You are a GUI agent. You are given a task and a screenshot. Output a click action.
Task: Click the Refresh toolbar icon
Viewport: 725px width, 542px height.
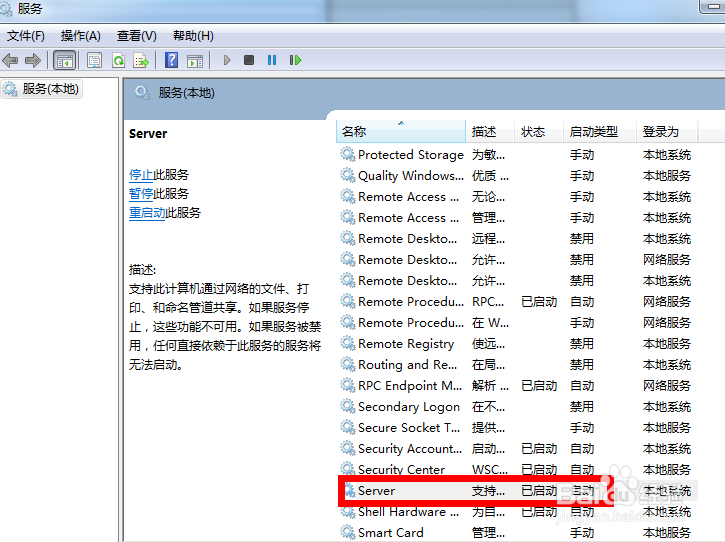pos(118,60)
